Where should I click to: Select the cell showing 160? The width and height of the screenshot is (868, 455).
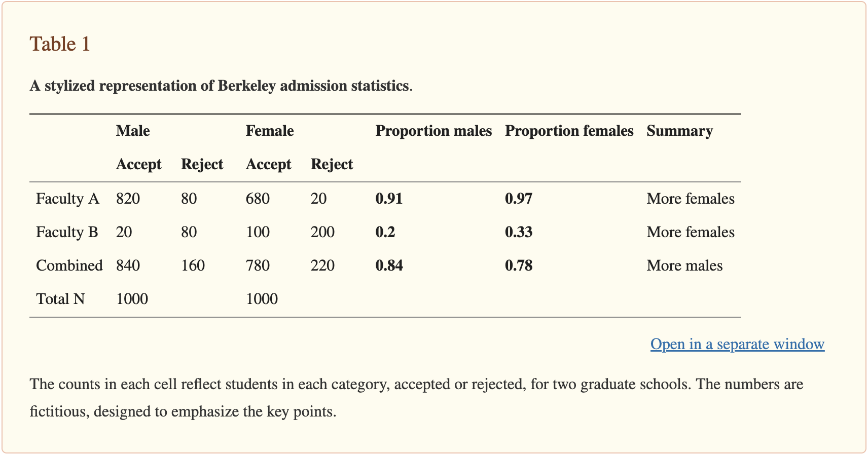click(193, 266)
